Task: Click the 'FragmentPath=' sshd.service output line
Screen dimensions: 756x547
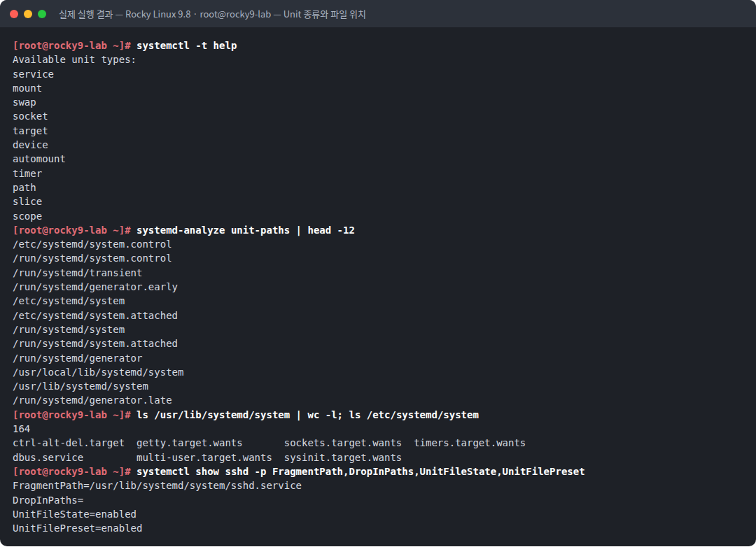Action: (x=157, y=485)
